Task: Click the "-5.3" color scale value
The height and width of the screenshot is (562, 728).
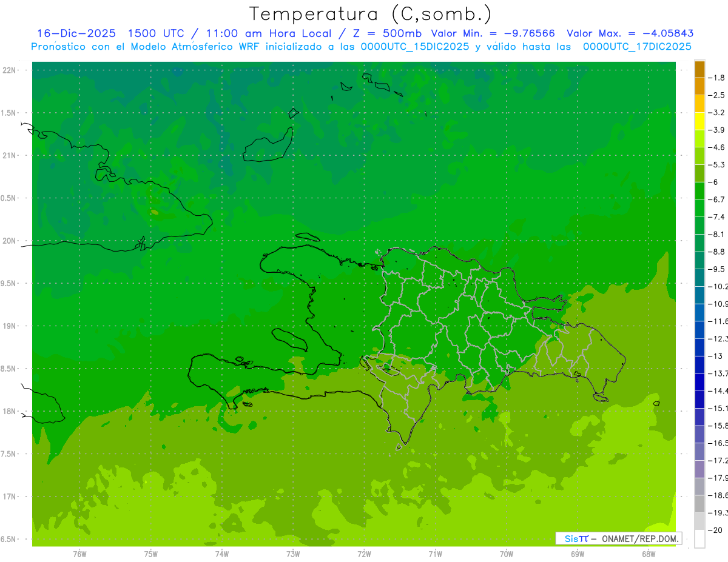Action: (717, 164)
